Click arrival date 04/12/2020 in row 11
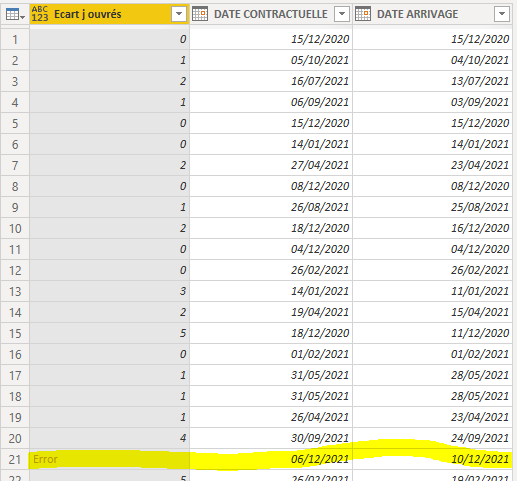The width and height of the screenshot is (517, 481). [x=432, y=249]
